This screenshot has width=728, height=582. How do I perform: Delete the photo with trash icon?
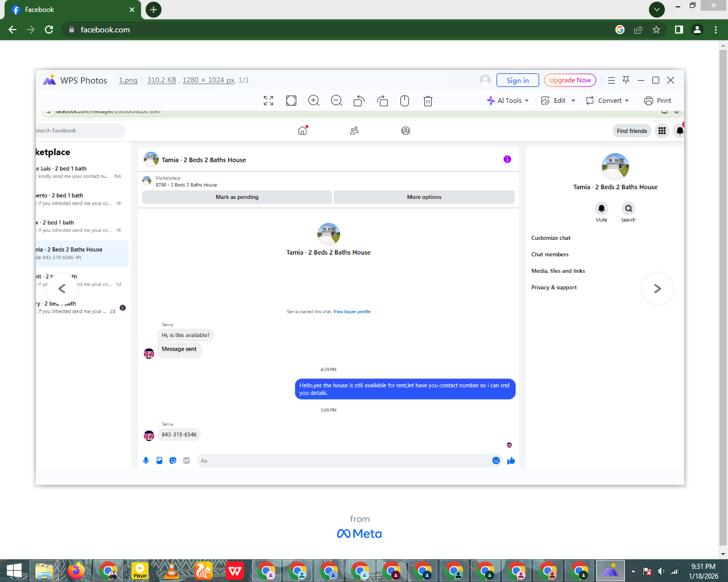(428, 101)
